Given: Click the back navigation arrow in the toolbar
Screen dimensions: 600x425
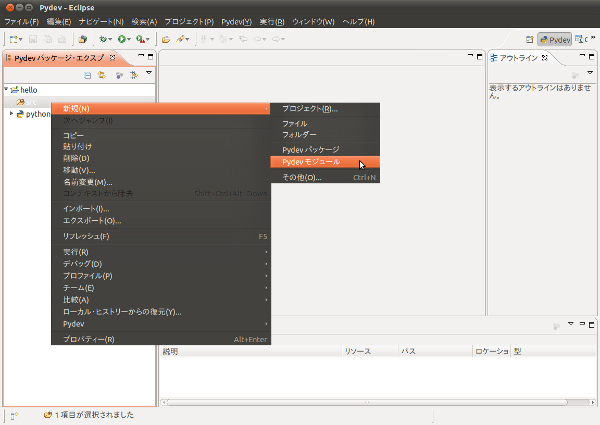Looking at the screenshot, I should tap(258, 39).
